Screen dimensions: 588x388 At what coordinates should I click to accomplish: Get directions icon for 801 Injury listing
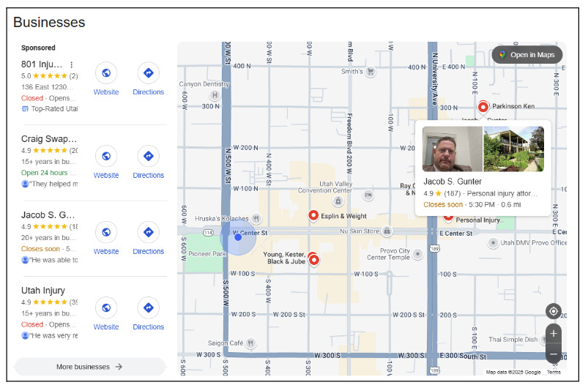[x=149, y=72]
